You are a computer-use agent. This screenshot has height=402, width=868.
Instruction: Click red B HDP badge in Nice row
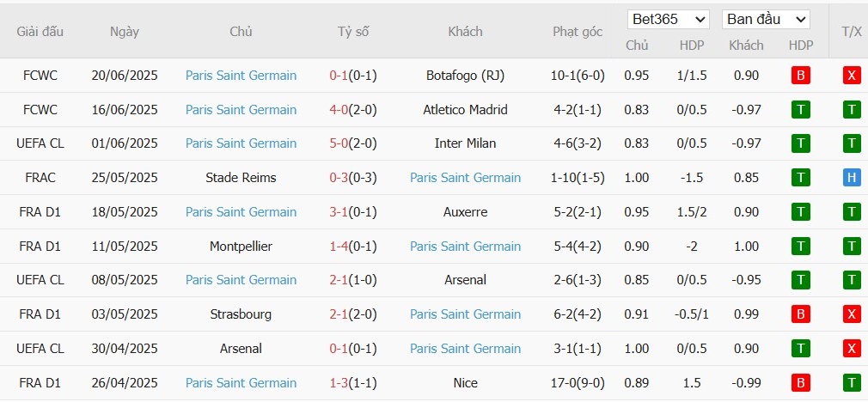pos(800,382)
